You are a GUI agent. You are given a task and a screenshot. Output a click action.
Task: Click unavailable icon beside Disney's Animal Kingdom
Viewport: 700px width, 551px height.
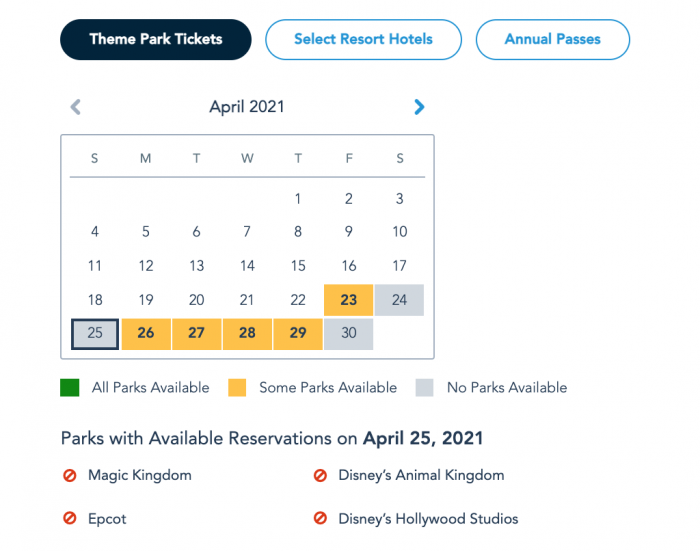(x=320, y=476)
